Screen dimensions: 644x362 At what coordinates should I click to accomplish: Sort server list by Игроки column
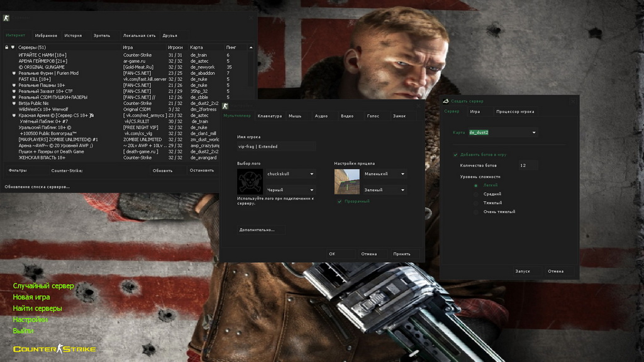coord(177,47)
